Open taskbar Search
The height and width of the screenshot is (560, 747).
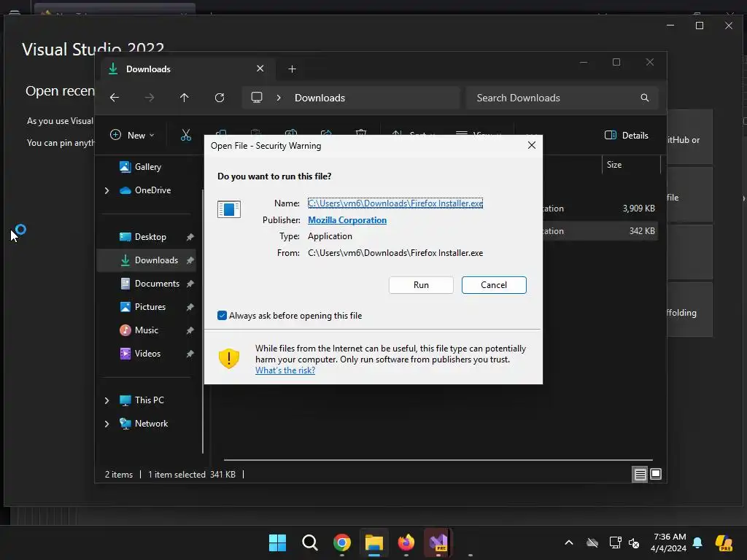tap(309, 542)
